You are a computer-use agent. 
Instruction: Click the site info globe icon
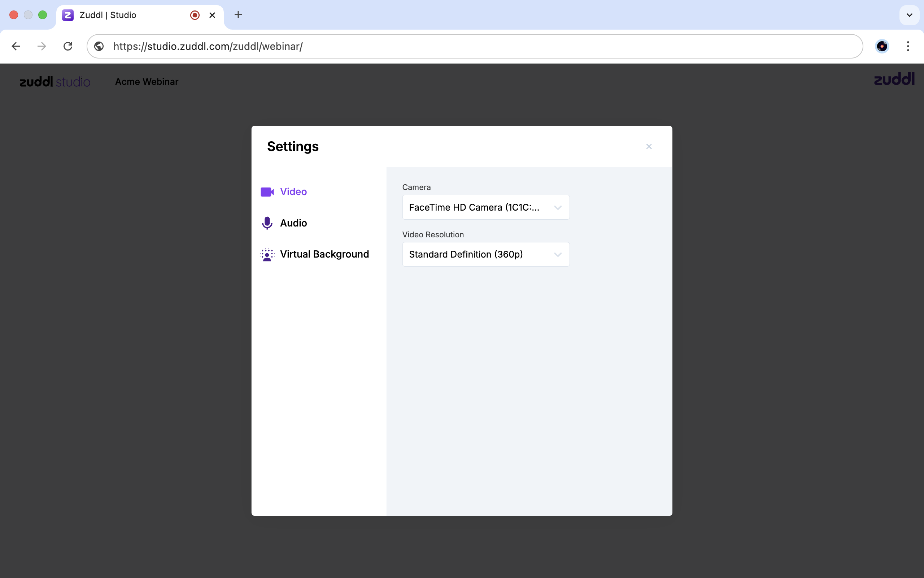coord(99,46)
